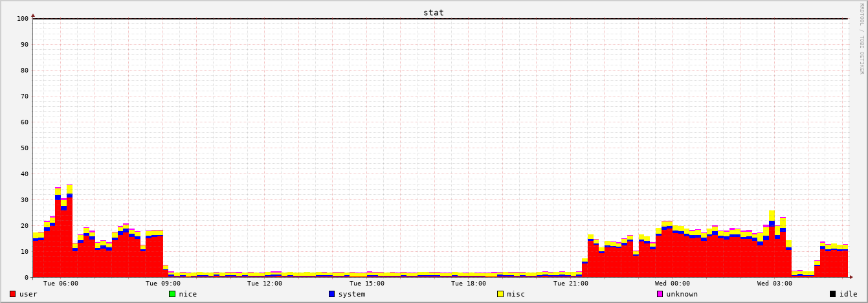Click the 'Tue 18:00' time label
Viewport: 868px width, 303px height.
pyautogui.click(x=469, y=284)
